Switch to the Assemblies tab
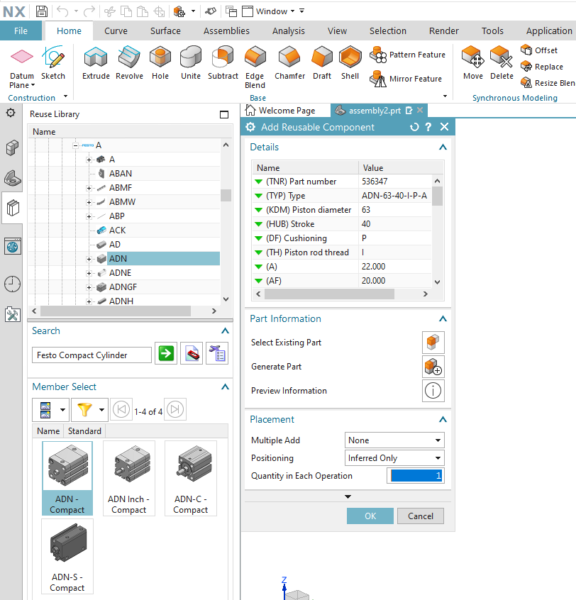The image size is (576, 600). [x=226, y=31]
